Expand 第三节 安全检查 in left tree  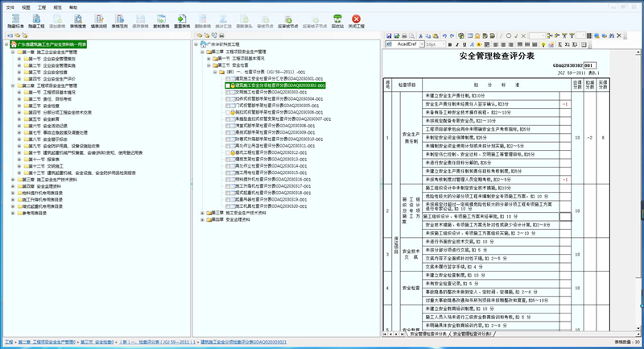coord(19,106)
